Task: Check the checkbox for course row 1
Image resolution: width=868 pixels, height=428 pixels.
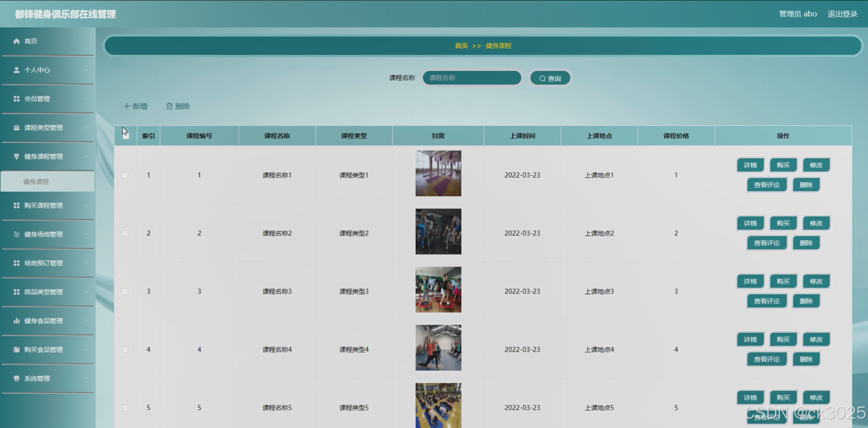Action: pyautogui.click(x=125, y=175)
